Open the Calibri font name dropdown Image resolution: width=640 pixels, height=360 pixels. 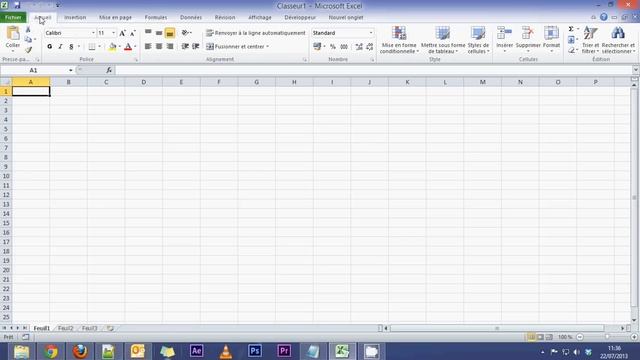93,33
